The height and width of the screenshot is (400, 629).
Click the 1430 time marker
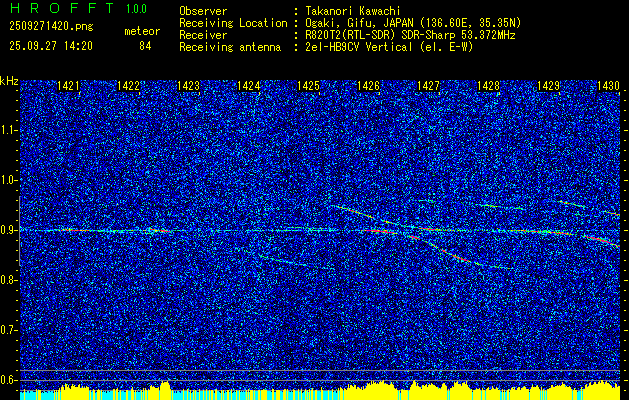[x=609, y=85]
